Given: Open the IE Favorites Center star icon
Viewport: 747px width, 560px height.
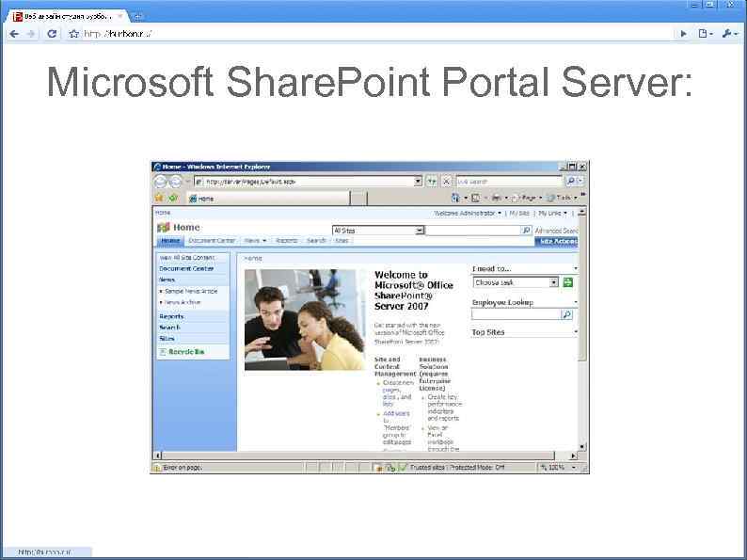Looking at the screenshot, I should [x=159, y=198].
